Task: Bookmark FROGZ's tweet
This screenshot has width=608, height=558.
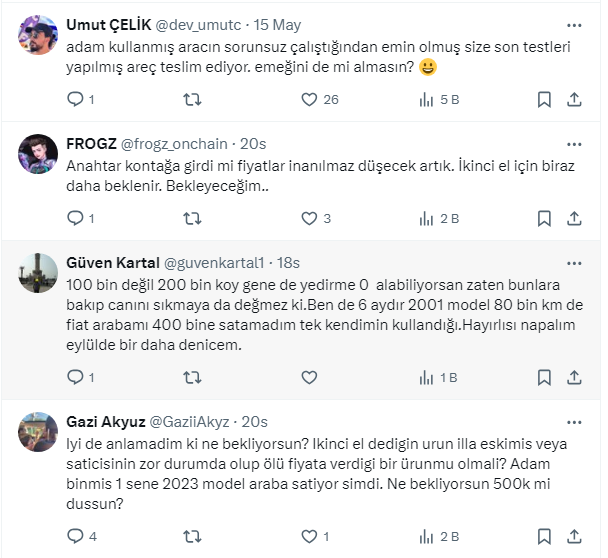Action: pos(544,218)
